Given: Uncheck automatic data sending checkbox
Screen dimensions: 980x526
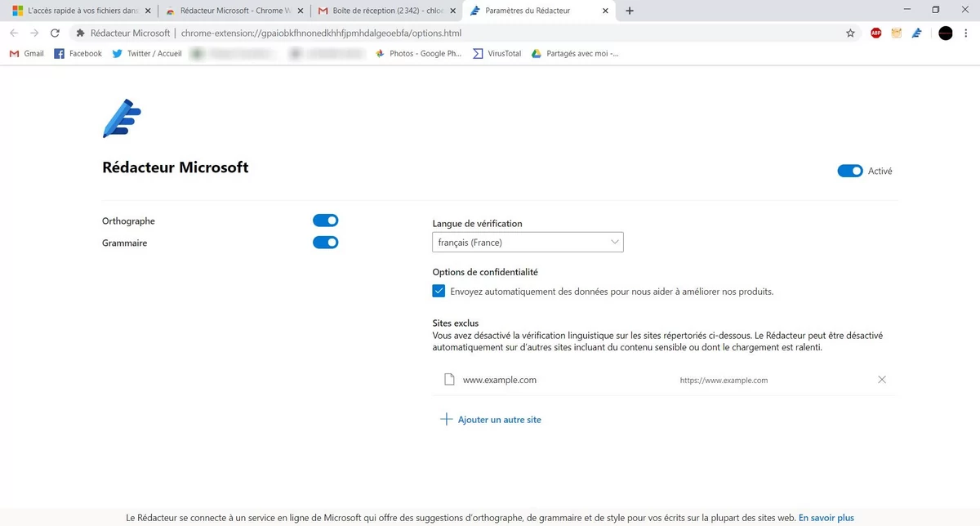Looking at the screenshot, I should coord(439,291).
